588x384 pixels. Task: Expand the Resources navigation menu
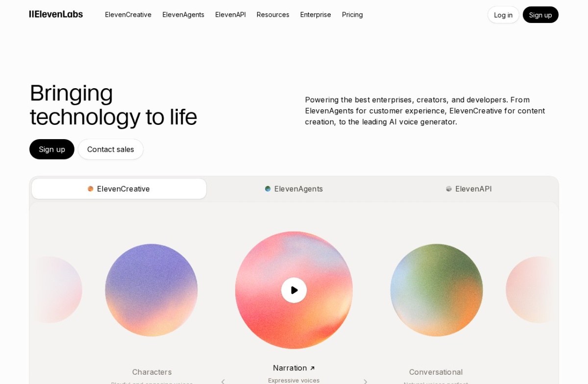(273, 15)
